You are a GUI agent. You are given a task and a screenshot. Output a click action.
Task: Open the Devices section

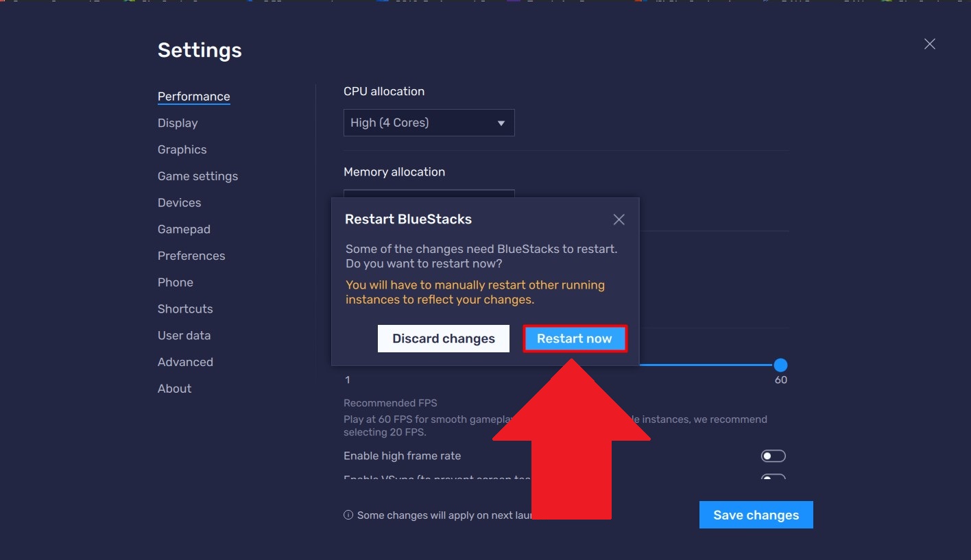click(x=179, y=202)
